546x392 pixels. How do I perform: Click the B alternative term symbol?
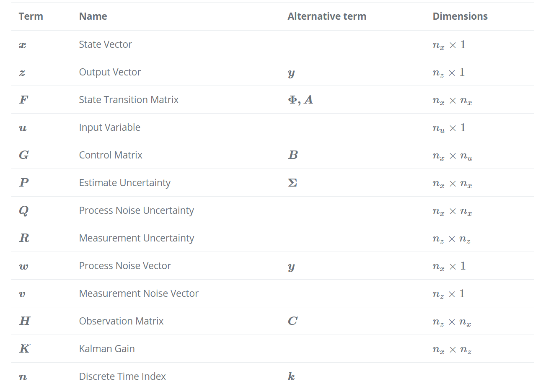pos(293,155)
